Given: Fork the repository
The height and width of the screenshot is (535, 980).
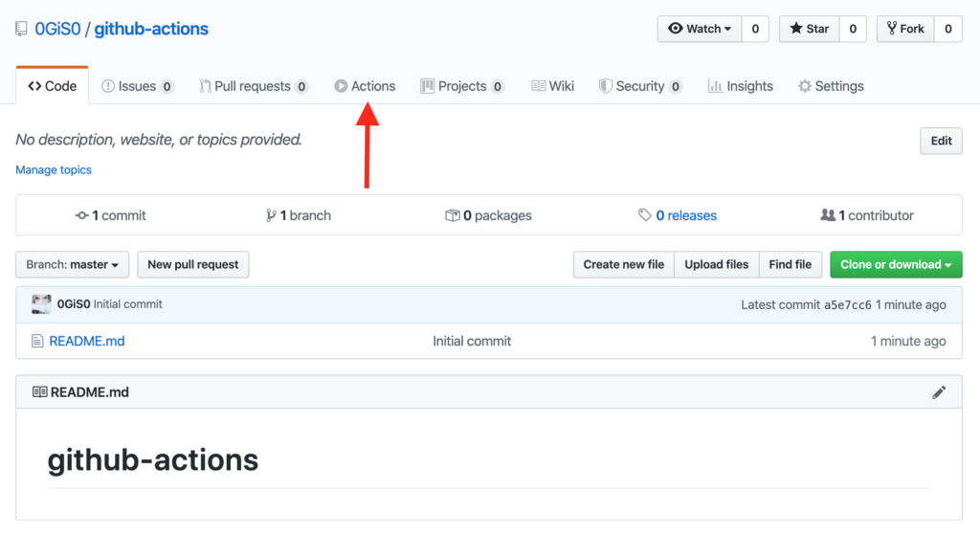Looking at the screenshot, I should click(905, 29).
